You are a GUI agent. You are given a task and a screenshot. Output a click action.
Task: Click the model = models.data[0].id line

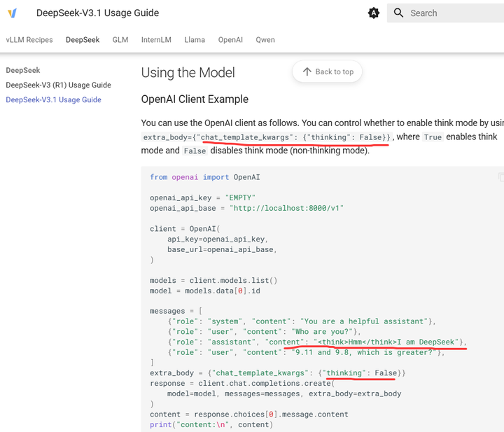(205, 291)
